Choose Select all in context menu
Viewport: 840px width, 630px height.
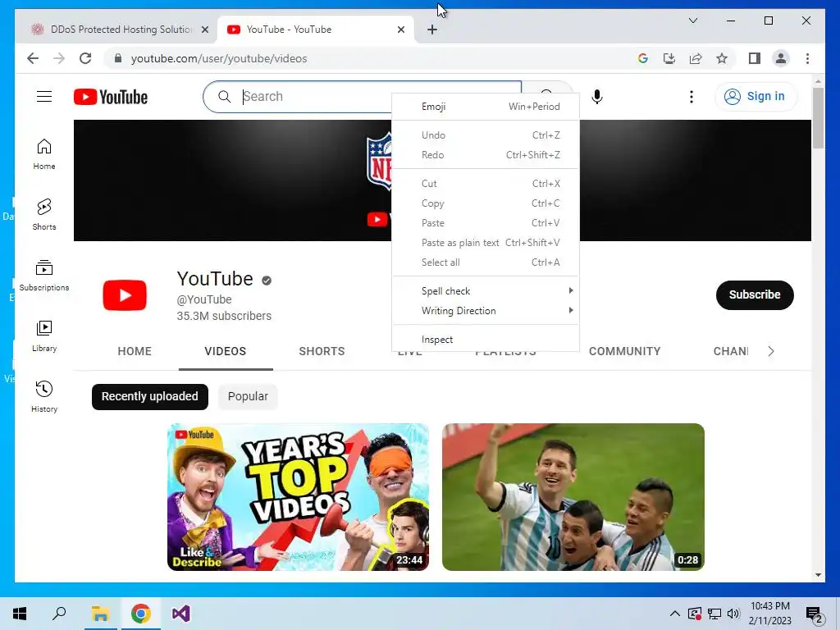tap(486, 262)
